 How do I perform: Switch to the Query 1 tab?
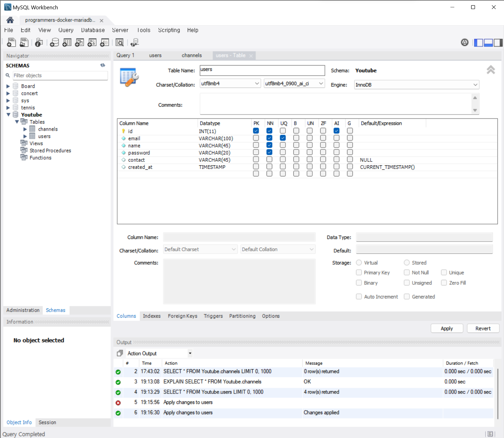click(x=125, y=55)
